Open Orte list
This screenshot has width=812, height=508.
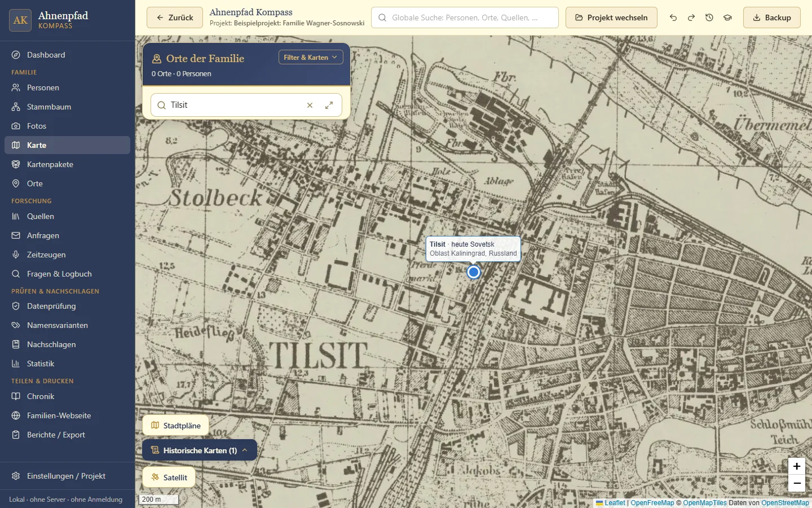click(67, 183)
